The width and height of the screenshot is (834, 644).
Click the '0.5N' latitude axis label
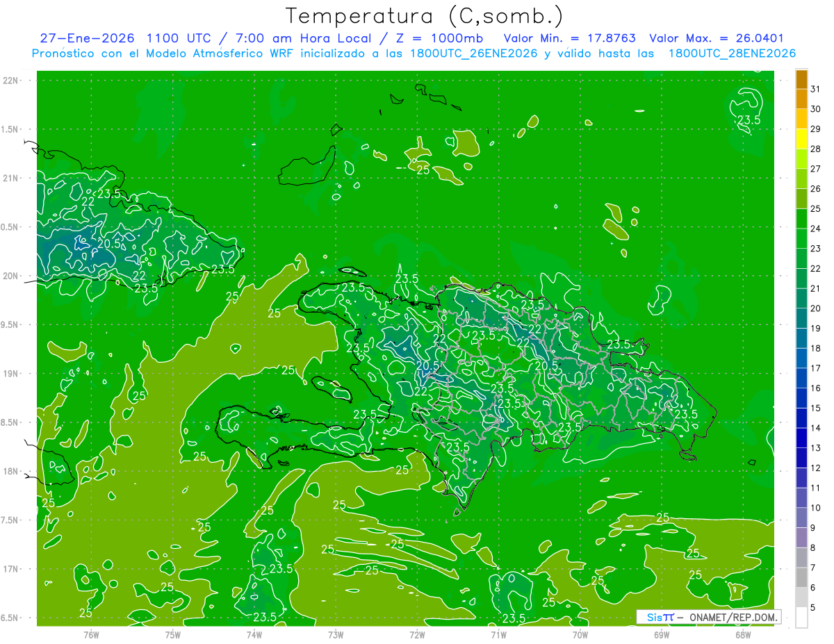coord(10,227)
